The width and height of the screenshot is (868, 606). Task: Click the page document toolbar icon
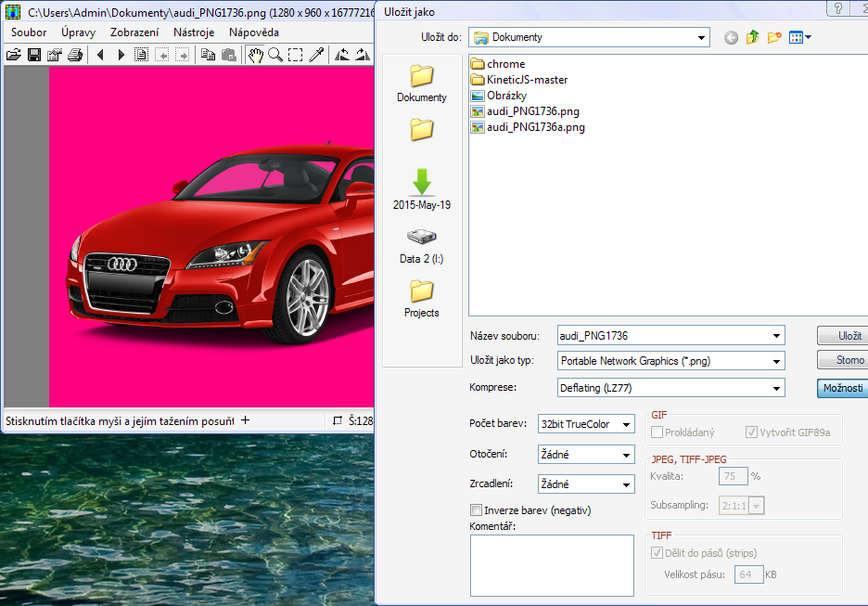[141, 54]
